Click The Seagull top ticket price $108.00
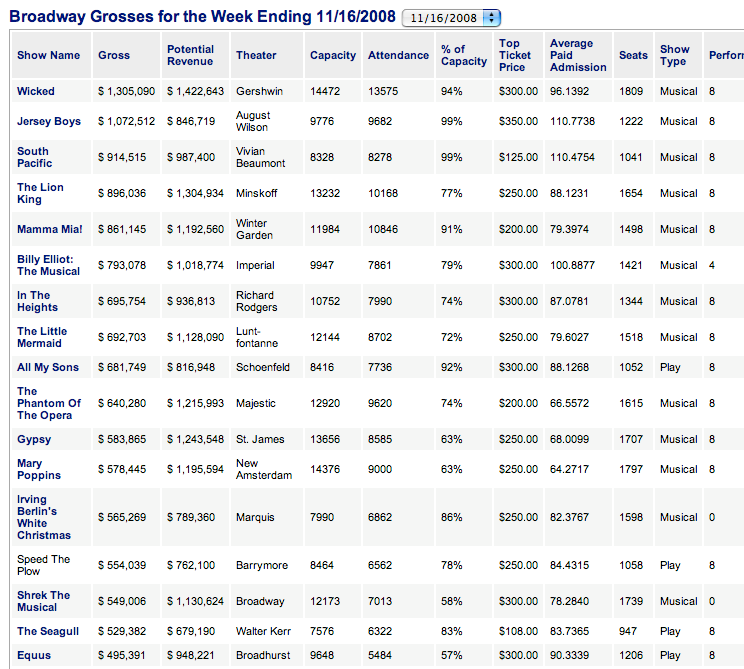 [518, 632]
